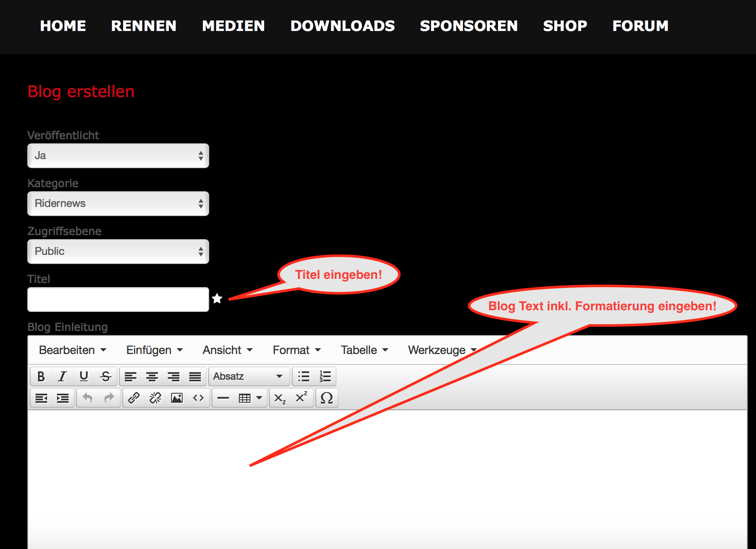The height and width of the screenshot is (549, 756).
Task: Toggle bold text formatting
Action: tap(41, 376)
